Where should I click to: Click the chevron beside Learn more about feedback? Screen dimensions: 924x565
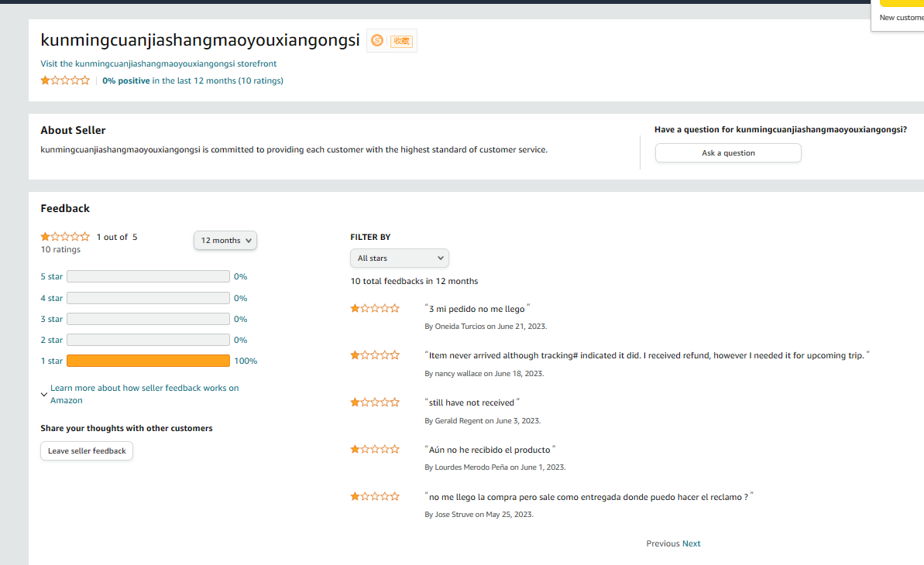(43, 394)
